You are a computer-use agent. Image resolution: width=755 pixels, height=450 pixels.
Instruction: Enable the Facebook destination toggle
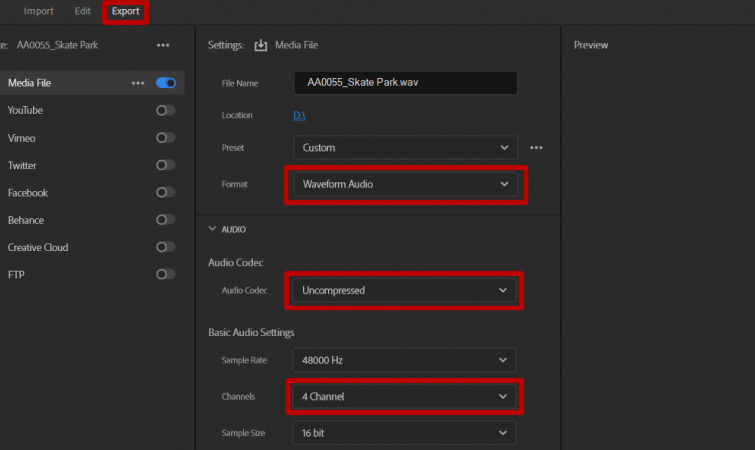(165, 193)
